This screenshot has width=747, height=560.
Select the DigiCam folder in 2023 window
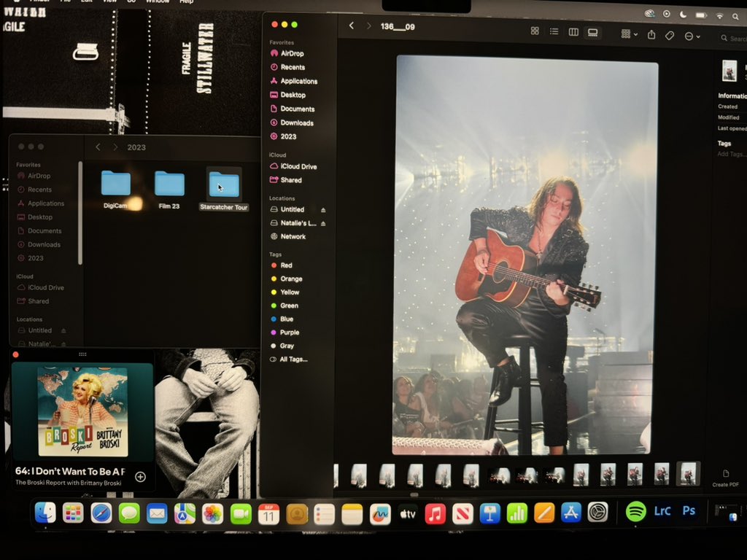[115, 190]
